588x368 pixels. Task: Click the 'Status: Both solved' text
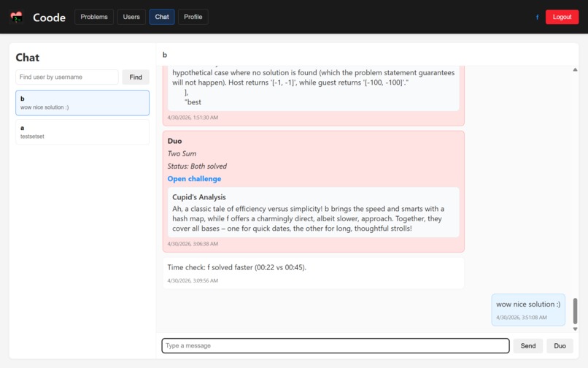(x=197, y=166)
